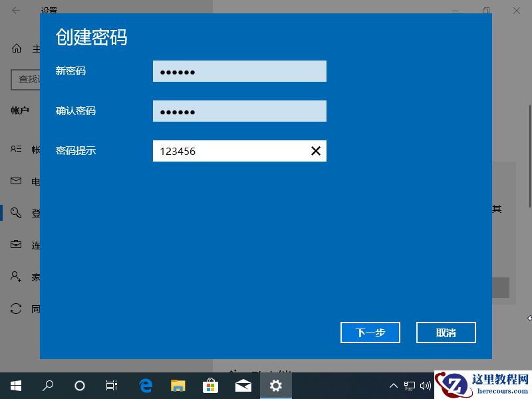The width and height of the screenshot is (532, 399).
Task: Click the Family & other users icon
Action: pyautogui.click(x=17, y=276)
